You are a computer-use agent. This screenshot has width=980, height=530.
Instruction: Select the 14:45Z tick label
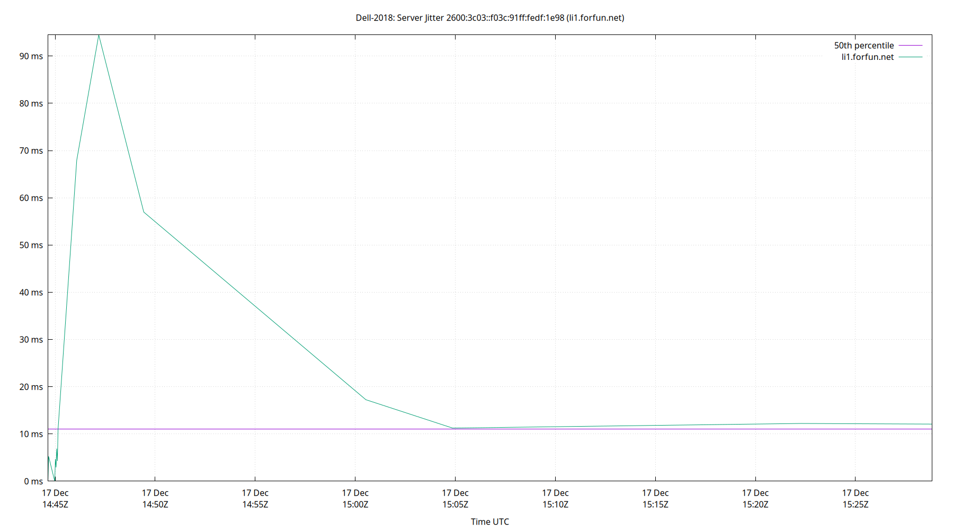point(55,505)
